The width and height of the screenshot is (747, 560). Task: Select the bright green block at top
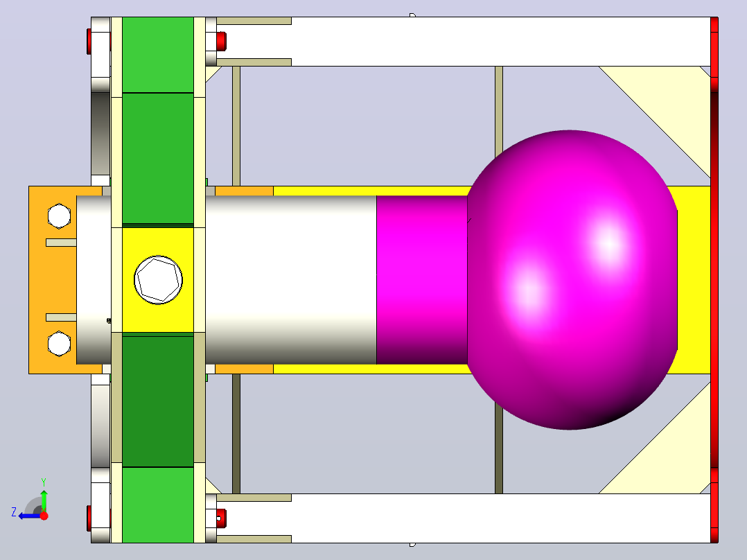[x=158, y=55]
